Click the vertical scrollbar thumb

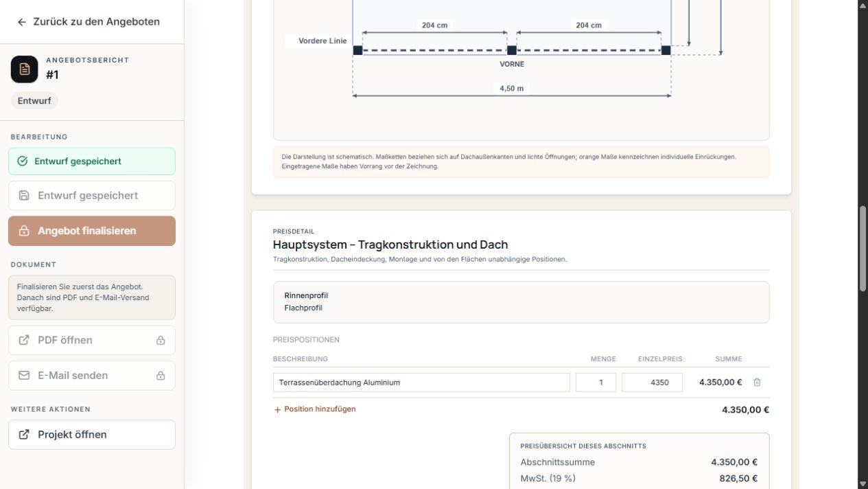863,249
